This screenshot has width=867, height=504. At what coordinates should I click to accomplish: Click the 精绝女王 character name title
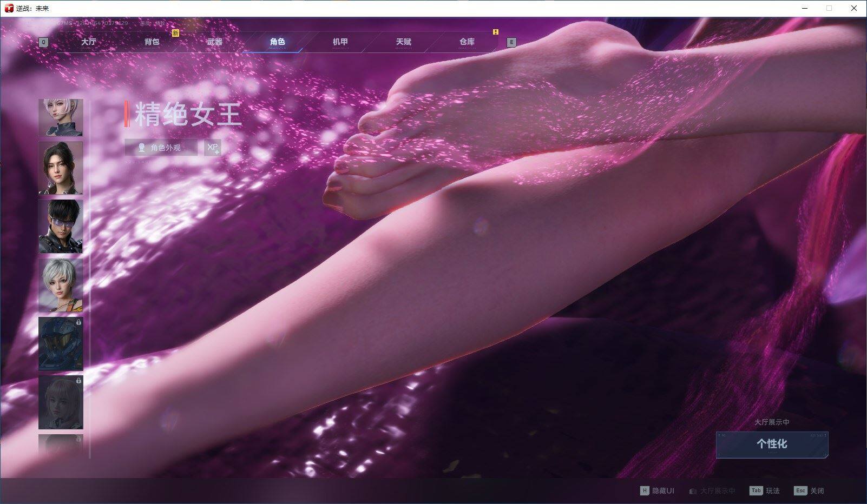click(188, 115)
